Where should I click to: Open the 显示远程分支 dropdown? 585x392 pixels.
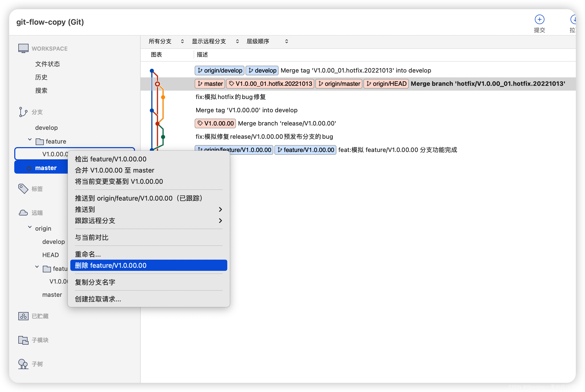click(215, 41)
